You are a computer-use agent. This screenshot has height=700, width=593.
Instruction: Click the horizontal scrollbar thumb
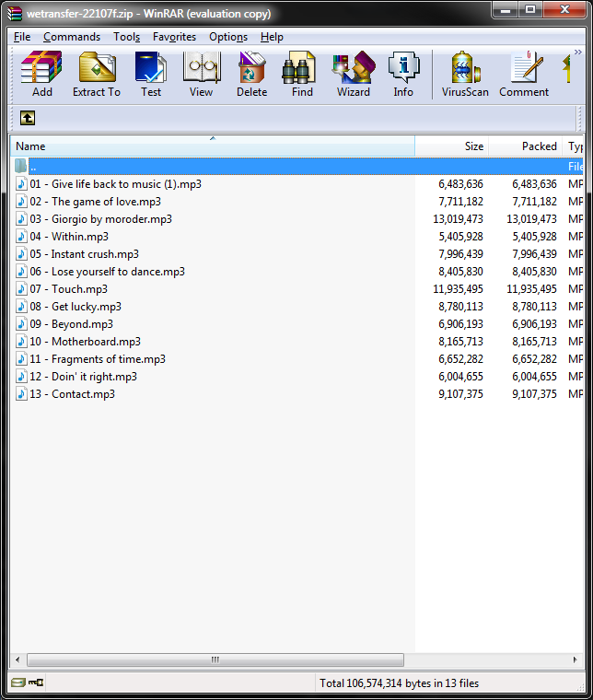pos(215,659)
